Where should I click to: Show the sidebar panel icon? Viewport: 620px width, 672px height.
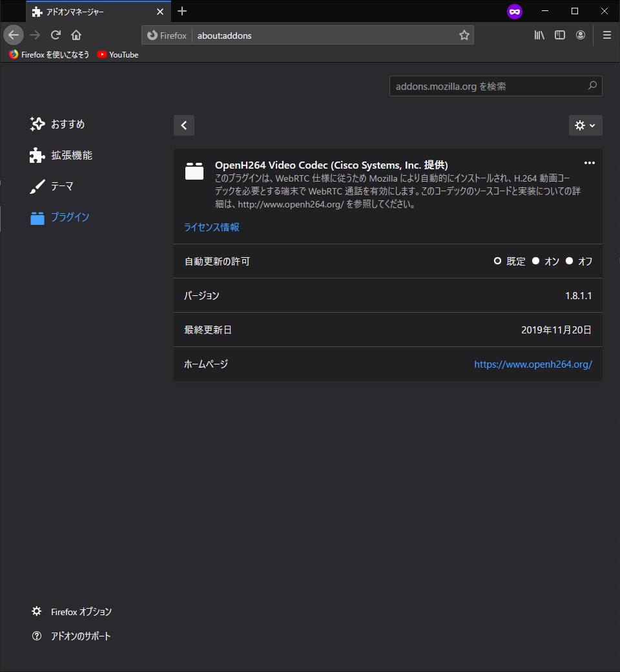(x=559, y=35)
